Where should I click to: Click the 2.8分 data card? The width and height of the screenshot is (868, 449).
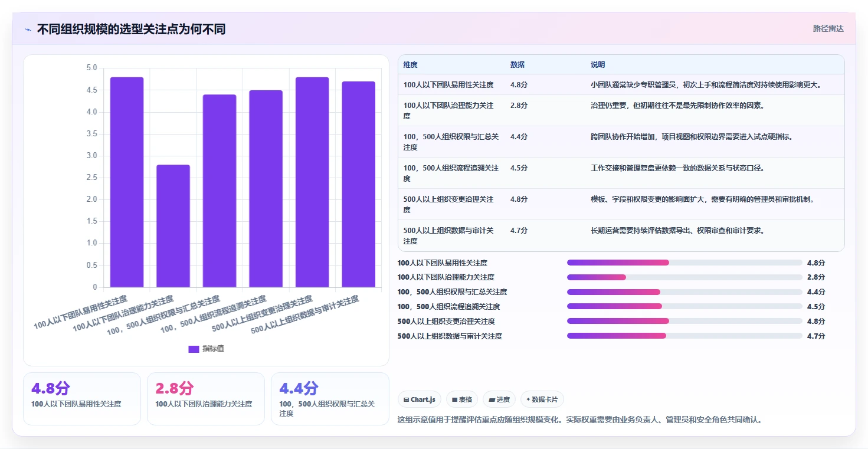coord(206,398)
